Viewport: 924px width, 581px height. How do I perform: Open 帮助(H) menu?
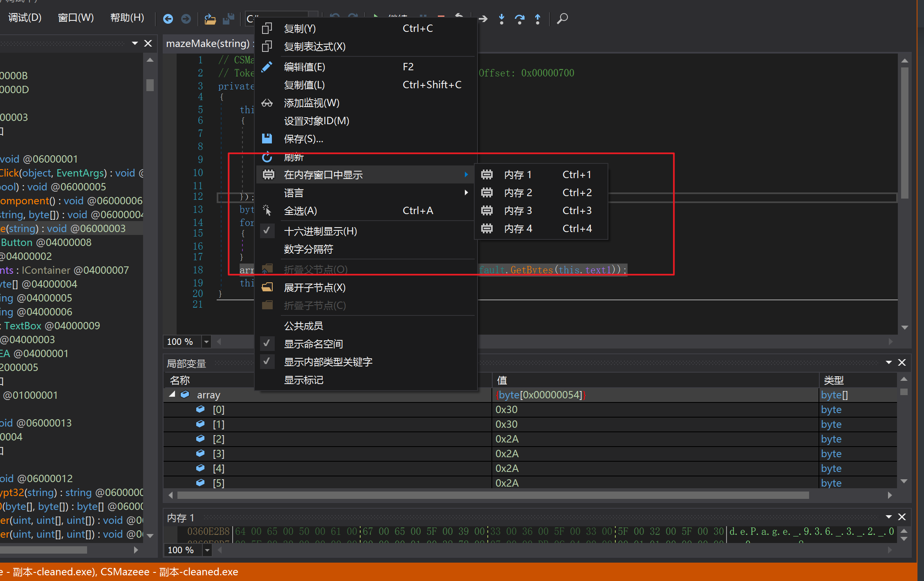click(127, 18)
